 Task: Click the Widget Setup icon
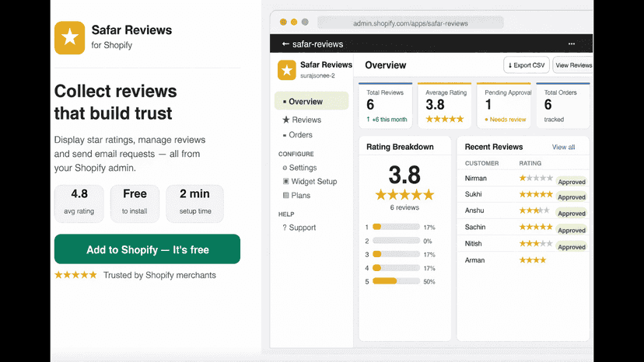click(x=286, y=181)
